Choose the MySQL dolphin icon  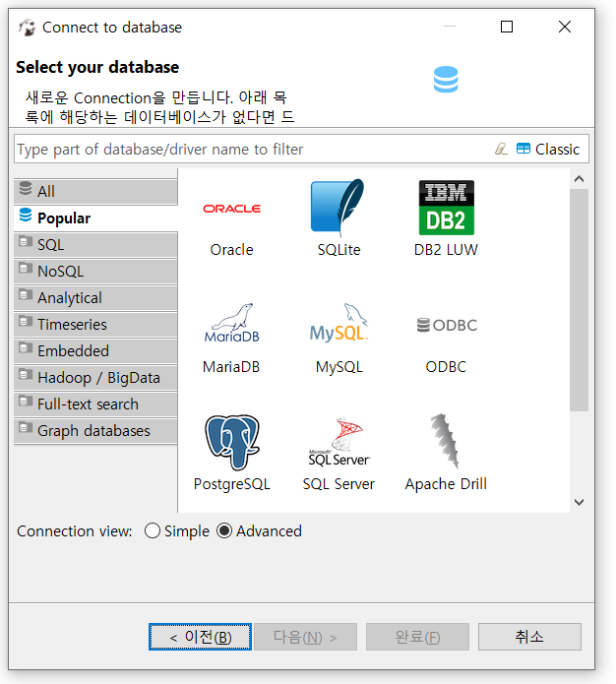[339, 323]
